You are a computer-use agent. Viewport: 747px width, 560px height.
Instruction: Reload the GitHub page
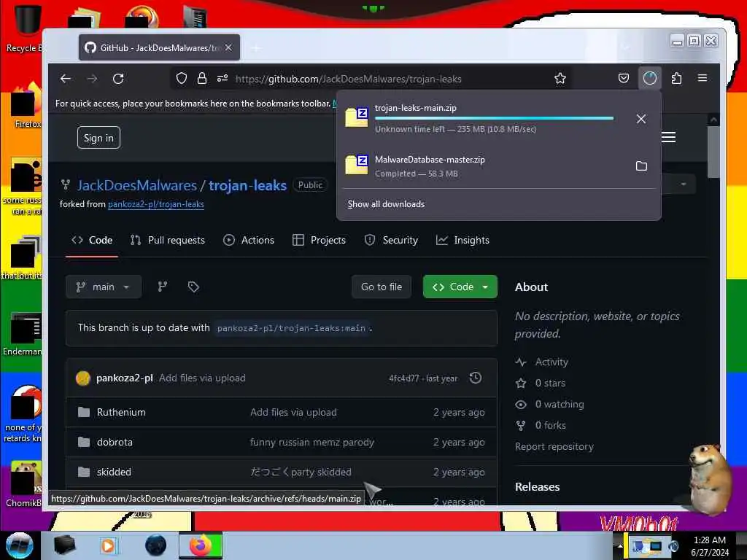click(118, 79)
